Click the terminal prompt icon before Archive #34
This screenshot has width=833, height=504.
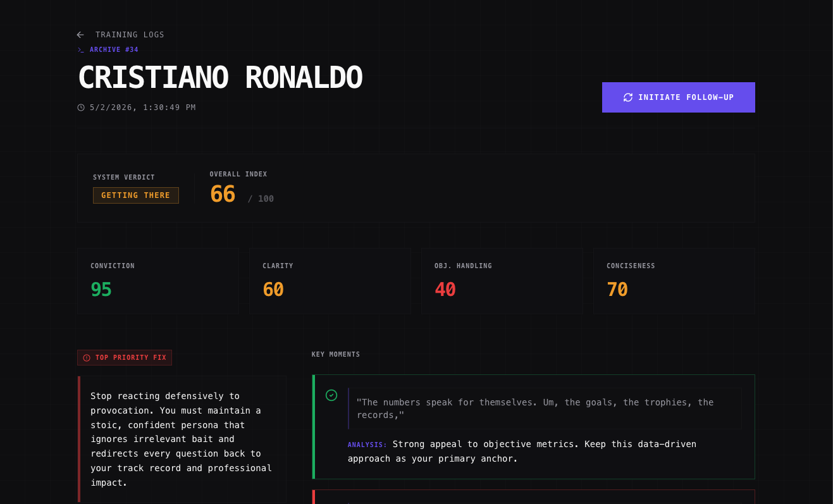pos(81,49)
